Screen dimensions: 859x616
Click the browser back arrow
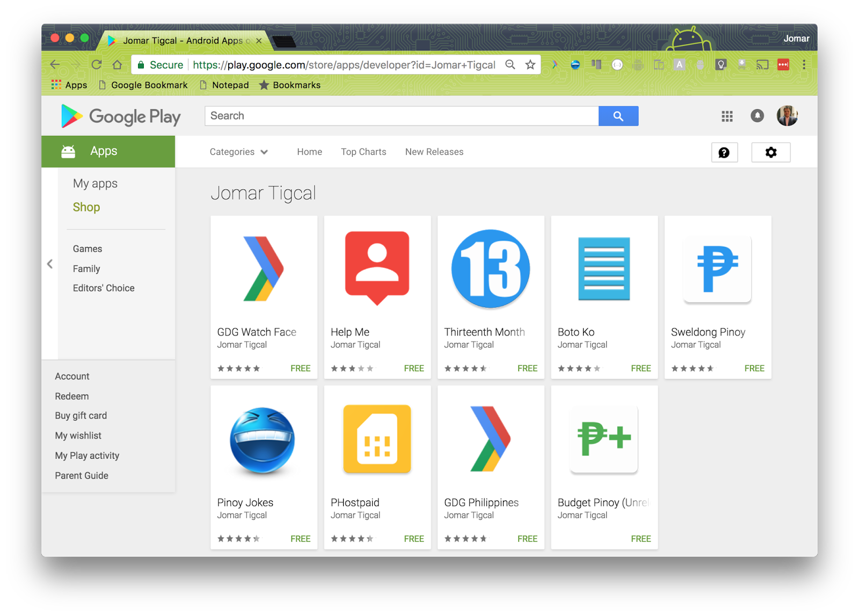[55, 65]
